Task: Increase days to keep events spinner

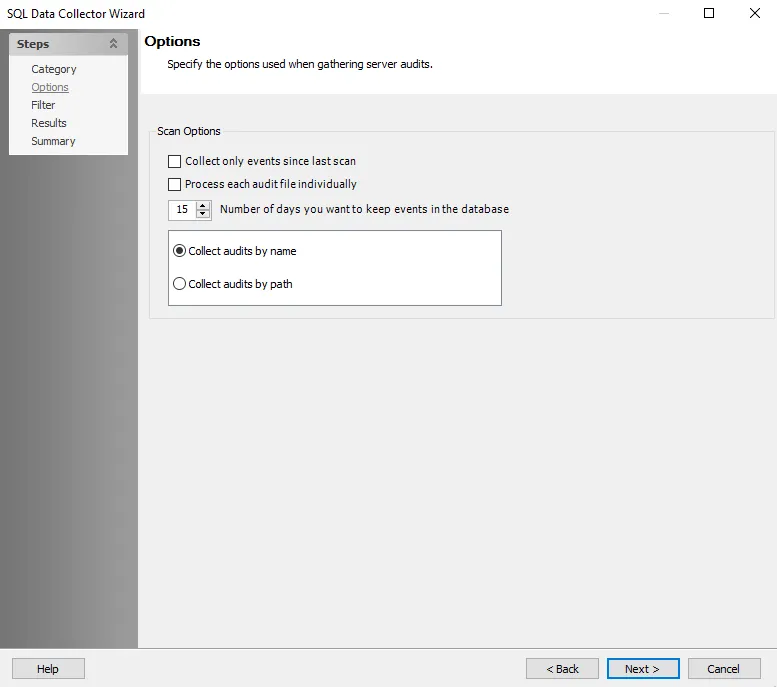Action: (203, 206)
